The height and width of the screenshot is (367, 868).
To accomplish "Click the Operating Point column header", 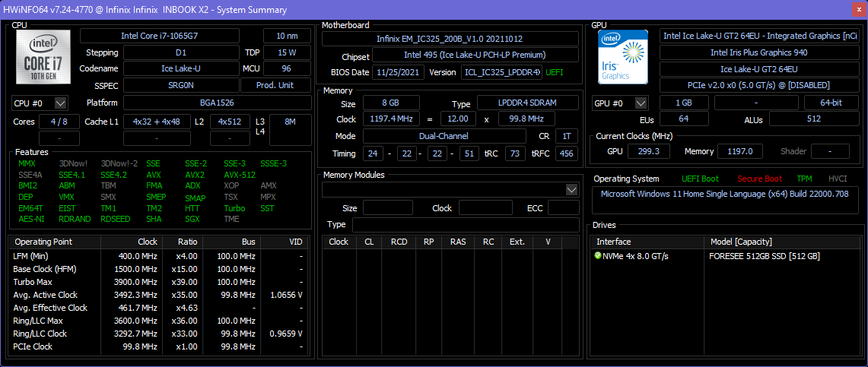I will 56,242.
